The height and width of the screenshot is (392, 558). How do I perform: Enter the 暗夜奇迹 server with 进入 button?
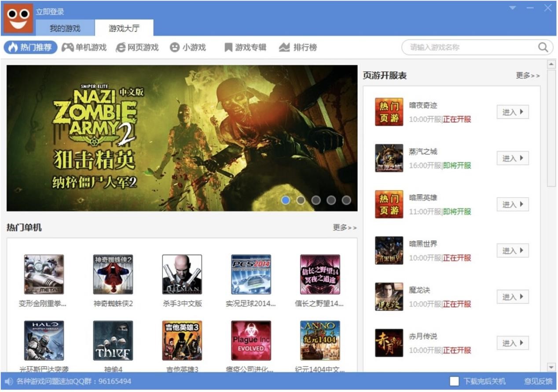click(x=513, y=112)
